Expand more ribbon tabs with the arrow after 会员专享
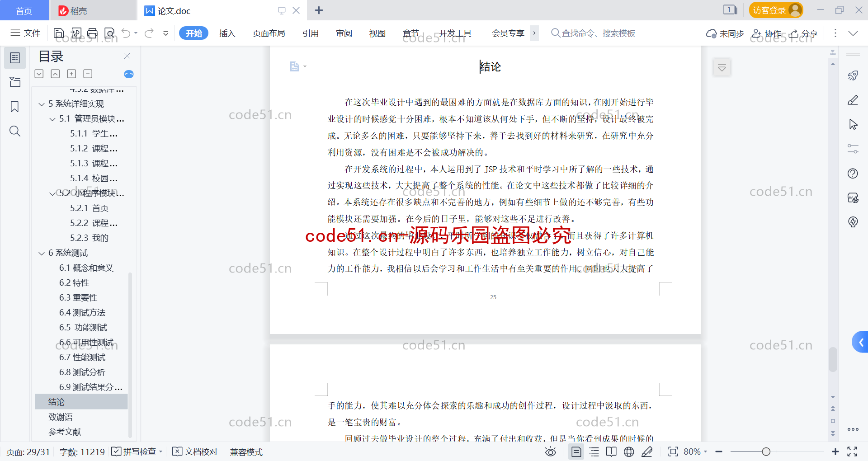This screenshot has height=461, width=868. (534, 33)
